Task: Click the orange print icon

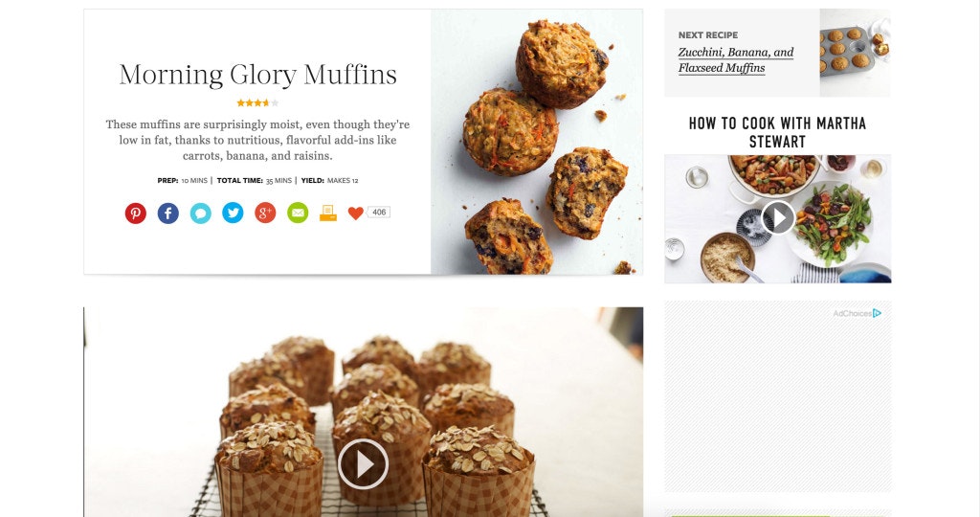Action: click(328, 214)
